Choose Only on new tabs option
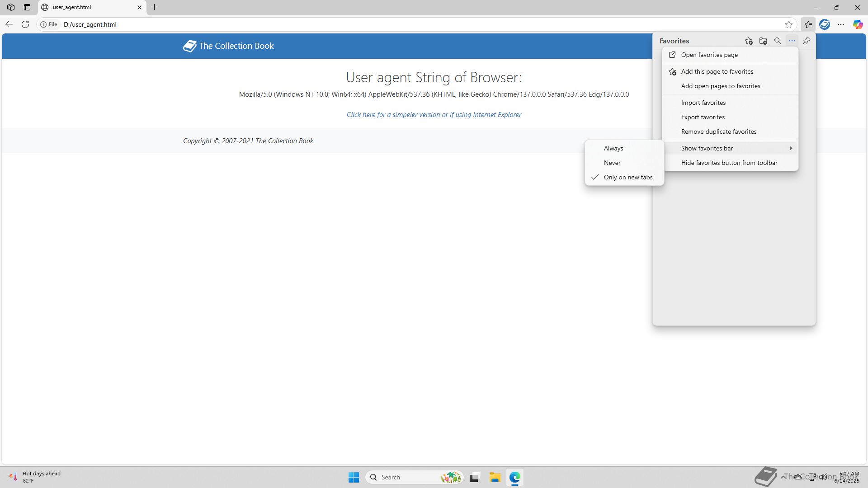Image resolution: width=868 pixels, height=488 pixels. 628,177
